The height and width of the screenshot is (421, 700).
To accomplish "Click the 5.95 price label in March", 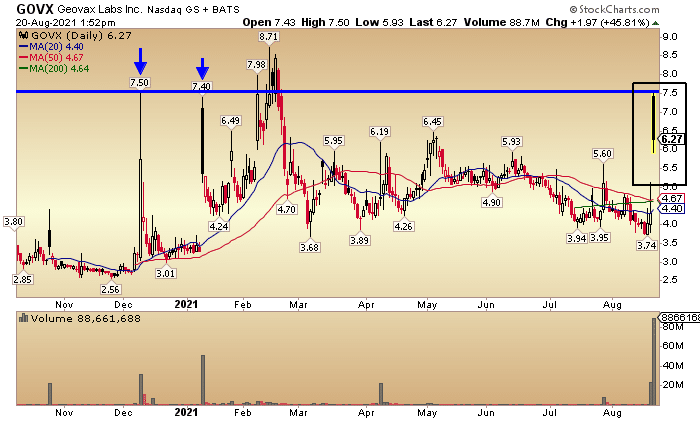I will point(333,141).
